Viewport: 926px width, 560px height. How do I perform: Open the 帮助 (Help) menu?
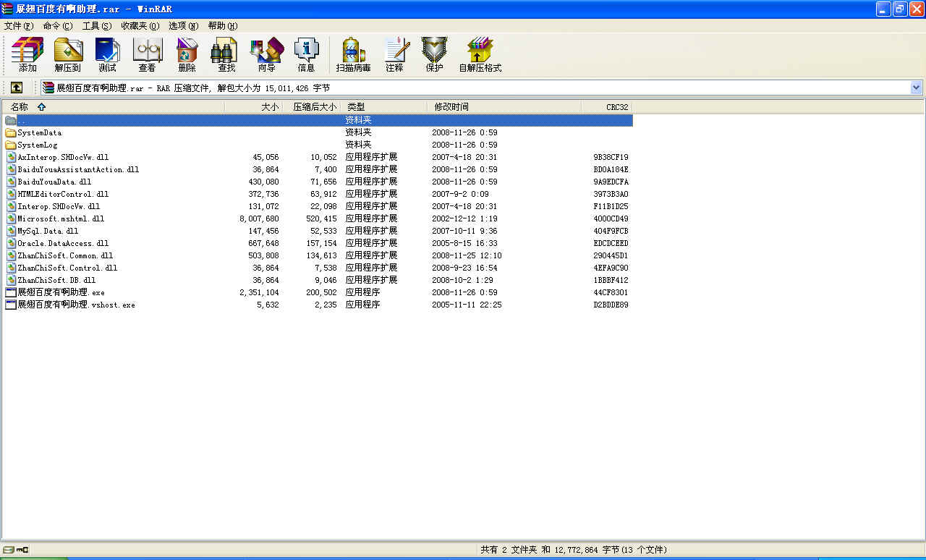(x=223, y=26)
